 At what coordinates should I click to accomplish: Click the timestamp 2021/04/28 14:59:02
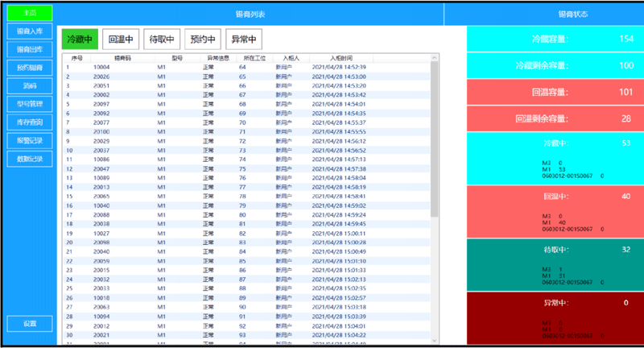click(339, 205)
